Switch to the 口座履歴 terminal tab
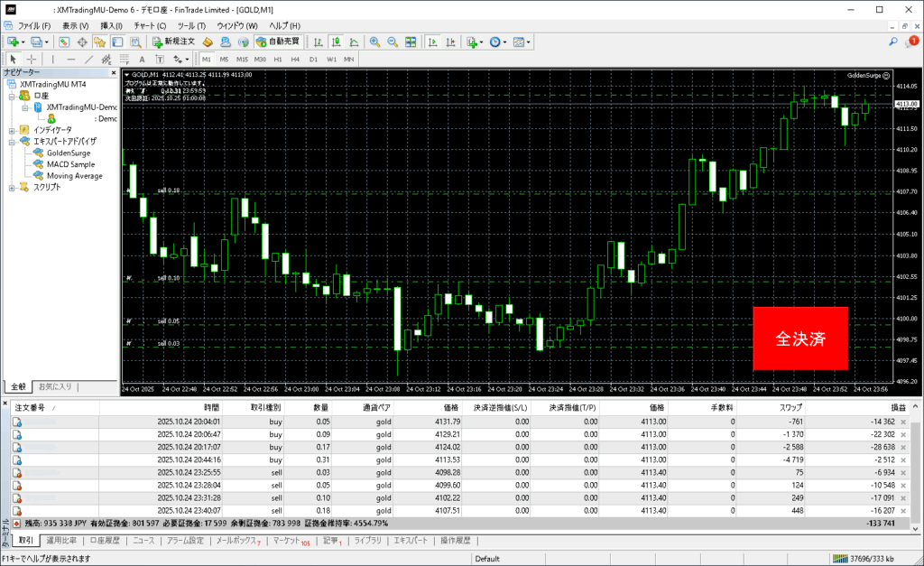Viewport: 924px width, 566px height. pos(104,541)
